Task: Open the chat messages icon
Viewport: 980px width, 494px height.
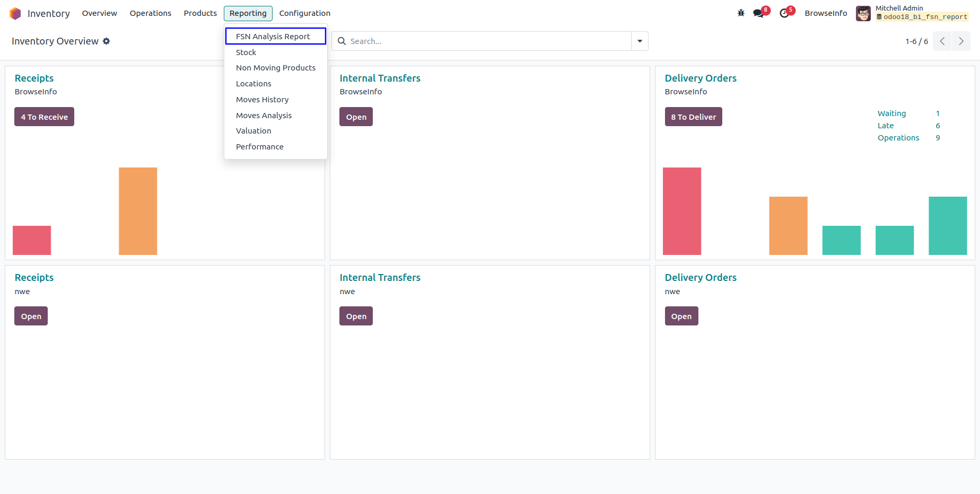Action: pos(758,13)
